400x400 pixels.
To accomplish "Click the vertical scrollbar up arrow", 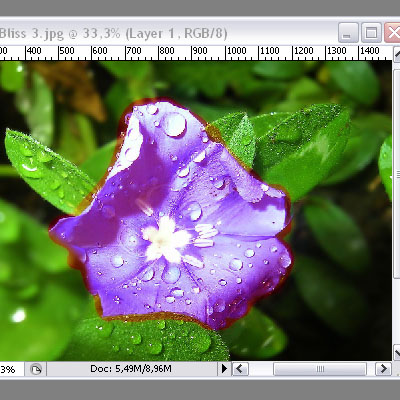I will [397, 54].
